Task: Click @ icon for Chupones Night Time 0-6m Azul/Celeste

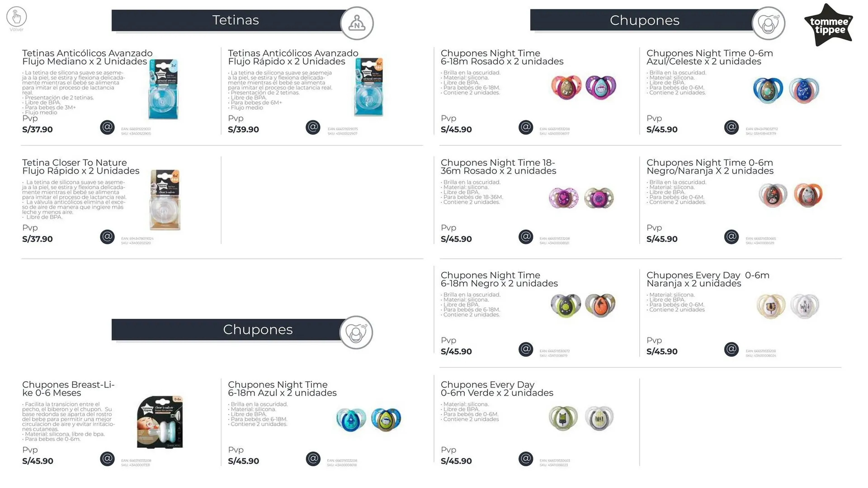Action: [731, 127]
